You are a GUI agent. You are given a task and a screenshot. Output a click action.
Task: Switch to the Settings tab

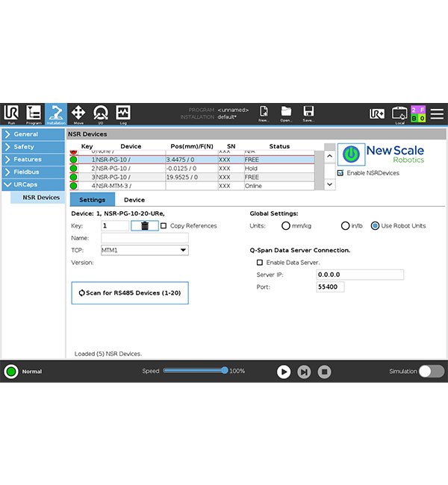click(93, 200)
